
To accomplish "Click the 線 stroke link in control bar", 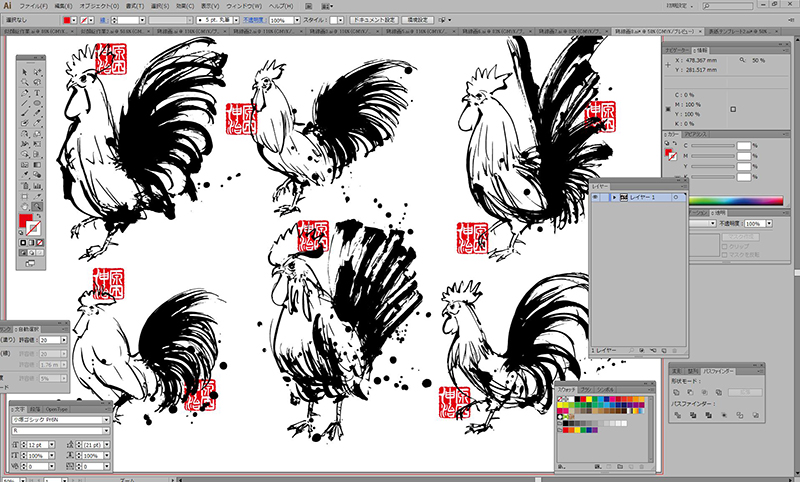I will point(103,20).
